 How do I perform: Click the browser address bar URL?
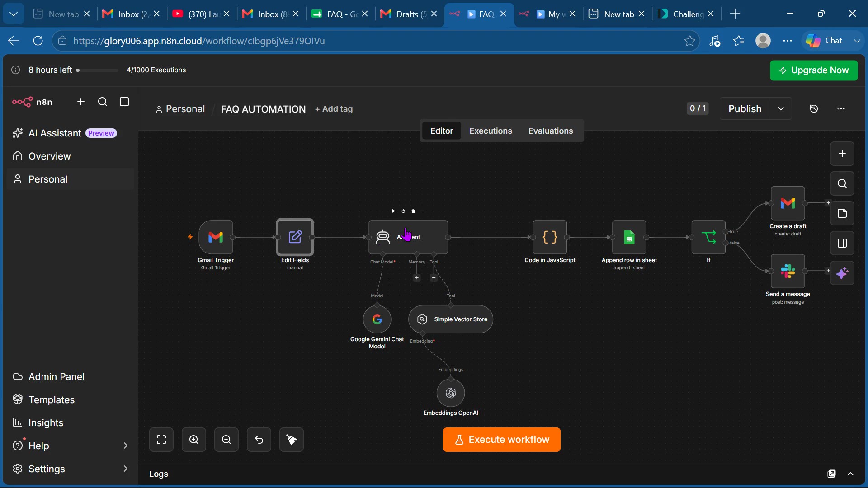click(199, 41)
